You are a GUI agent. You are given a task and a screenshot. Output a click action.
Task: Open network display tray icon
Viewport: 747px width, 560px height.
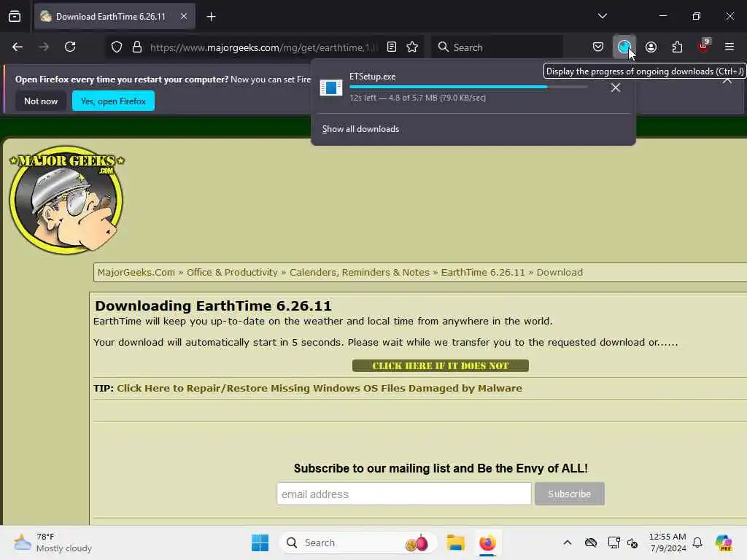click(614, 542)
